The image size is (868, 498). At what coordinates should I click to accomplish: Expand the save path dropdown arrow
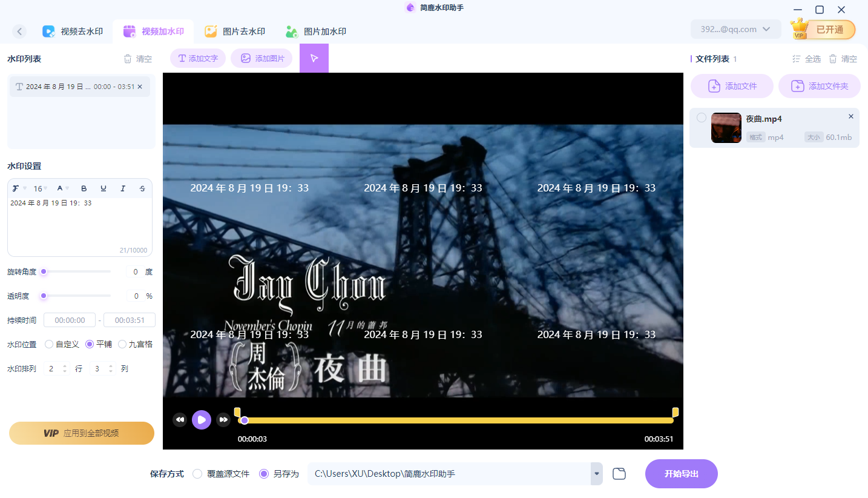(597, 474)
